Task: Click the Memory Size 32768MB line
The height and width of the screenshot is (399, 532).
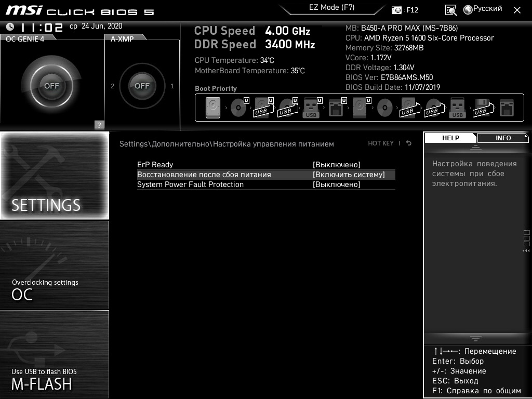Action: click(x=384, y=47)
